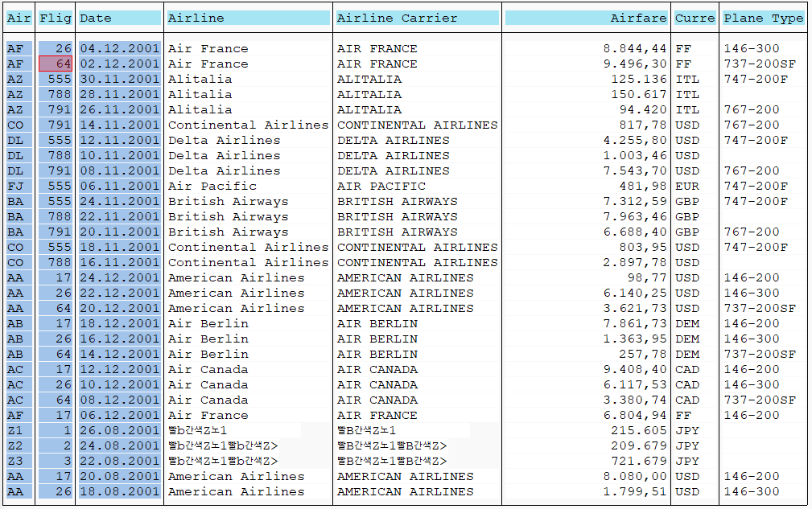Click Air Pacific in the Airline column
Image resolution: width=812 pixels, height=509 pixels.
coord(212,186)
